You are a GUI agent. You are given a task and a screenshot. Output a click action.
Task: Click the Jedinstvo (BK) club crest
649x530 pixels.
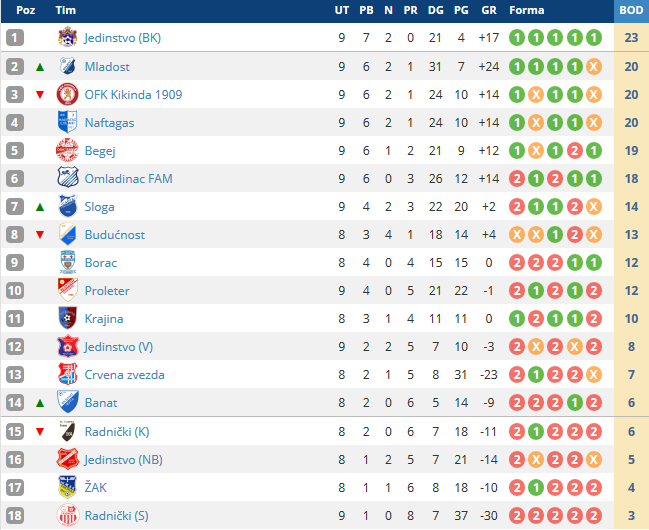67,37
